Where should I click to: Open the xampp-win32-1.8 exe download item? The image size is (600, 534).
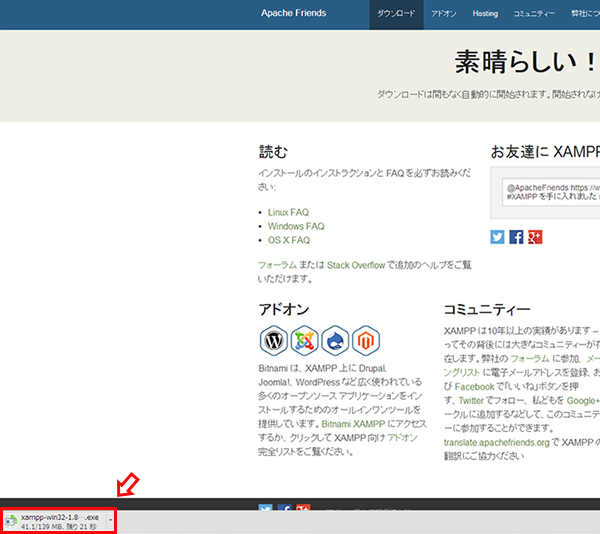click(59, 521)
